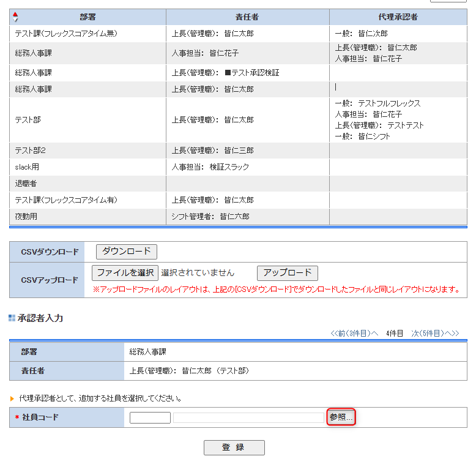Click the CSVアップロード label
476x467 pixels.
click(x=50, y=280)
